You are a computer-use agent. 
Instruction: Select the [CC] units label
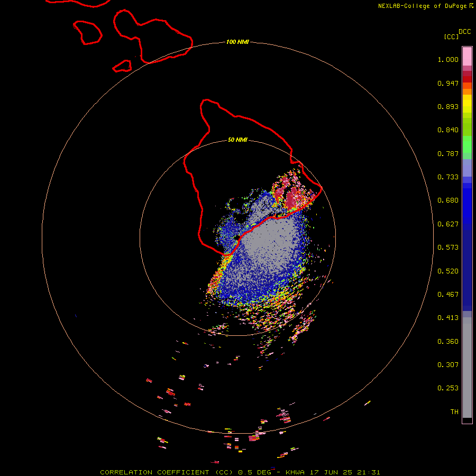[x=451, y=36]
